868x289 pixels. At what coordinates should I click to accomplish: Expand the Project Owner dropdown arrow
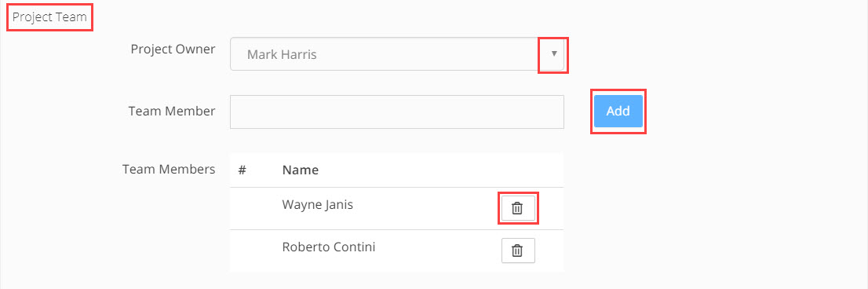click(x=553, y=54)
